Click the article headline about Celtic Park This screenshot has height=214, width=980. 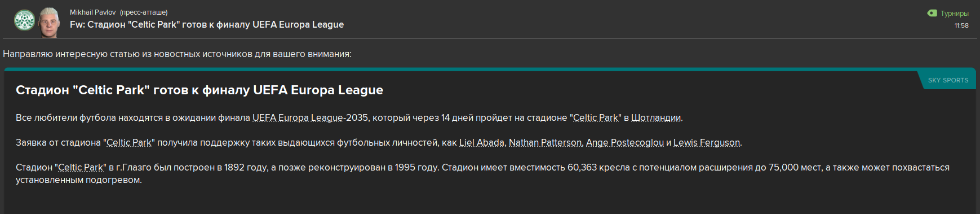coord(199,90)
